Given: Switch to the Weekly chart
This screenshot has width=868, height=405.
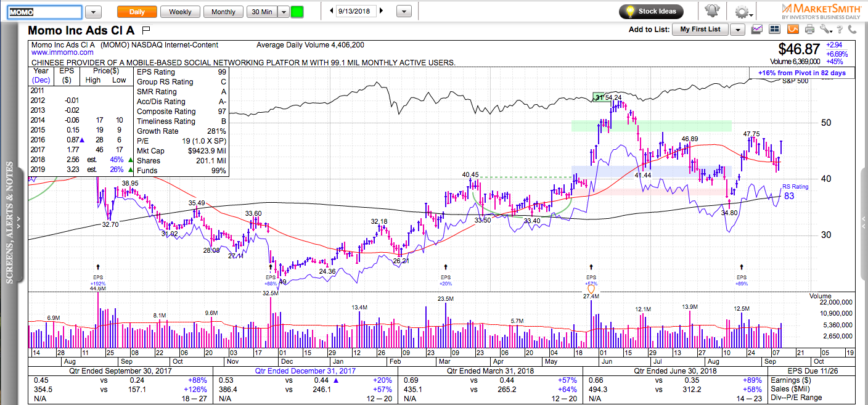Looking at the screenshot, I should click(x=180, y=12).
